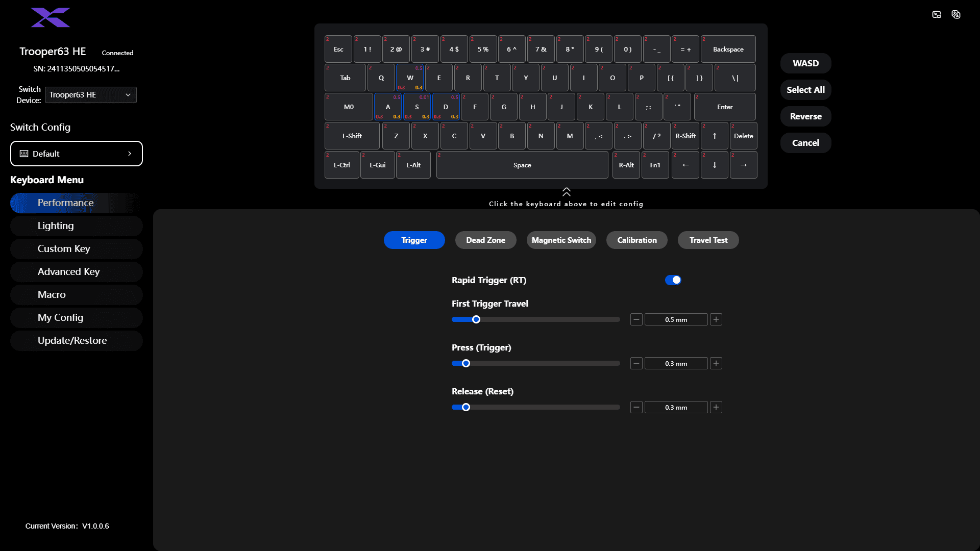Open the screenshot icon at top right
This screenshot has width=980, height=551.
937,14
